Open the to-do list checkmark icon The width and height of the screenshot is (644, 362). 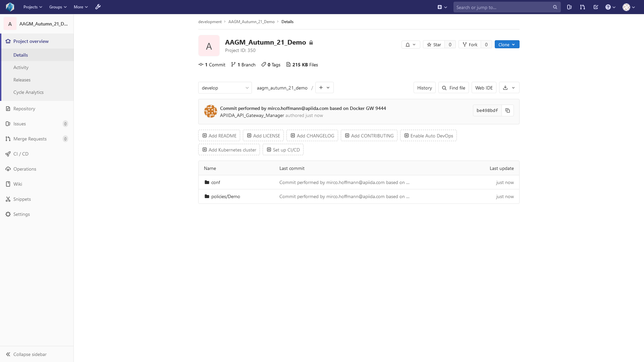click(x=596, y=7)
